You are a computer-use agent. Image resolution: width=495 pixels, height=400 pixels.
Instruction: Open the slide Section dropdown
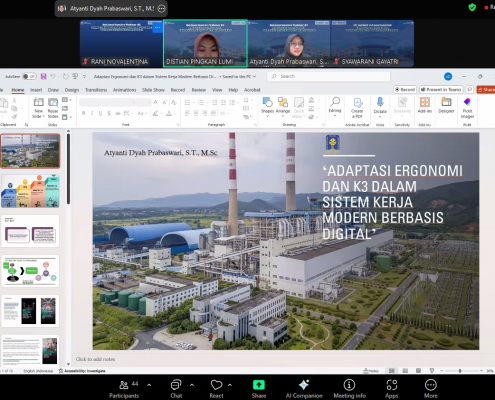67,117
